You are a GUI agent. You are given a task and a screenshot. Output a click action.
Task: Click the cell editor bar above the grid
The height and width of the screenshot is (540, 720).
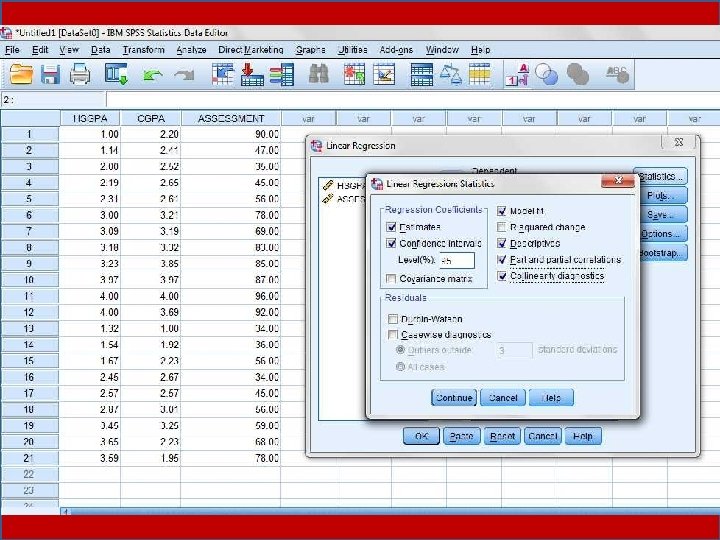(413, 100)
